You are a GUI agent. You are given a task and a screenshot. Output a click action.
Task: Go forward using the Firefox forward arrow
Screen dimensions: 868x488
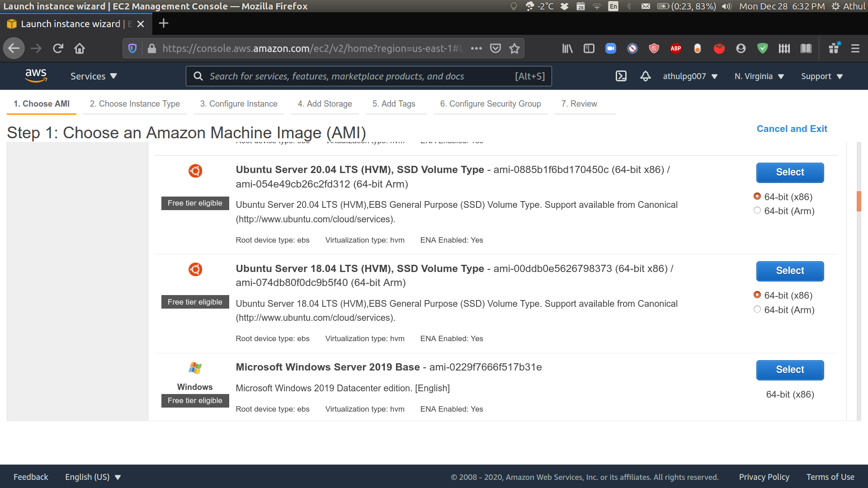coord(36,48)
